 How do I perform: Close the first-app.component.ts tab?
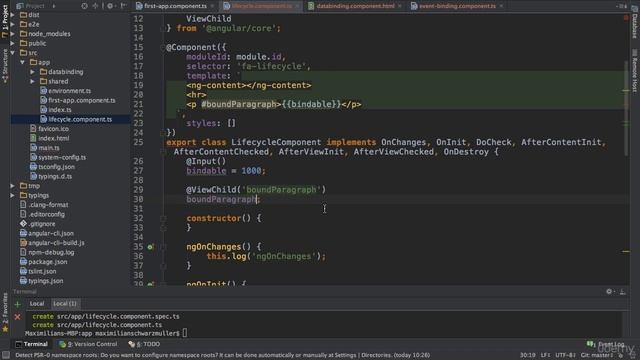click(212, 6)
